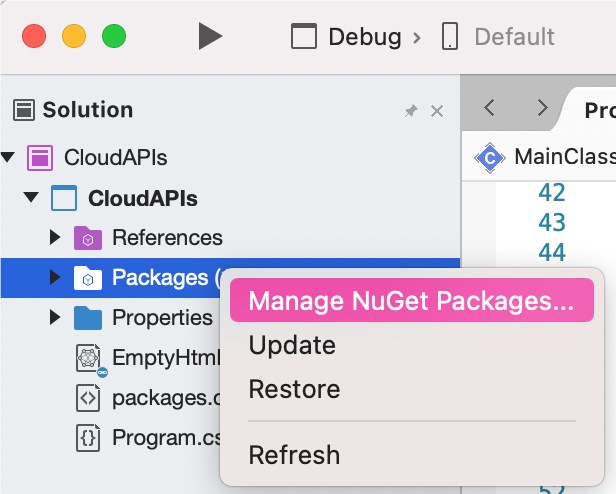
Task: Click the blue Properties folder icon
Action: (x=88, y=318)
